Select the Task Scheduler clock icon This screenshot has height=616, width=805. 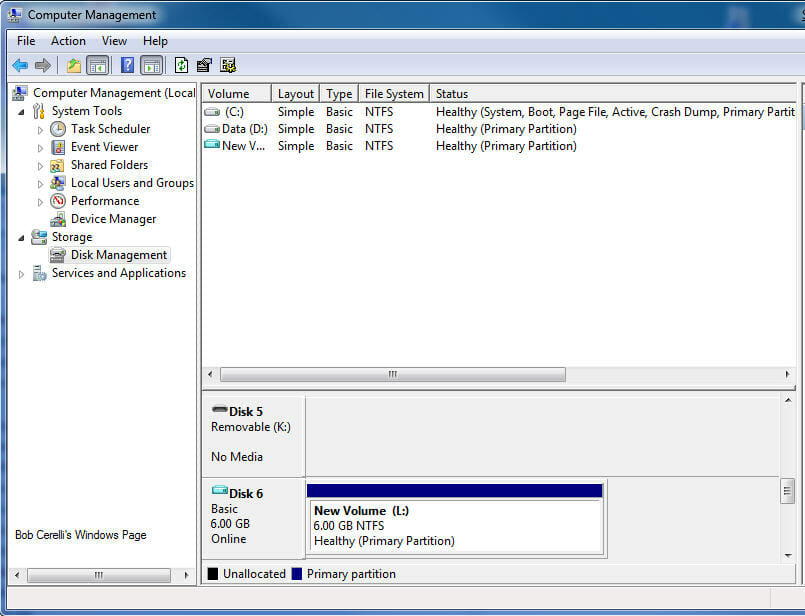[58, 129]
